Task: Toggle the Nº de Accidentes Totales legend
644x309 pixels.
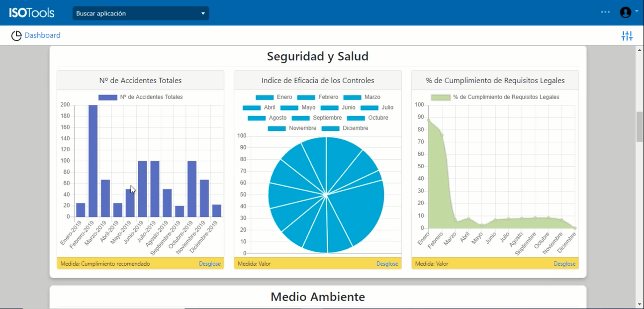Action: (x=140, y=98)
